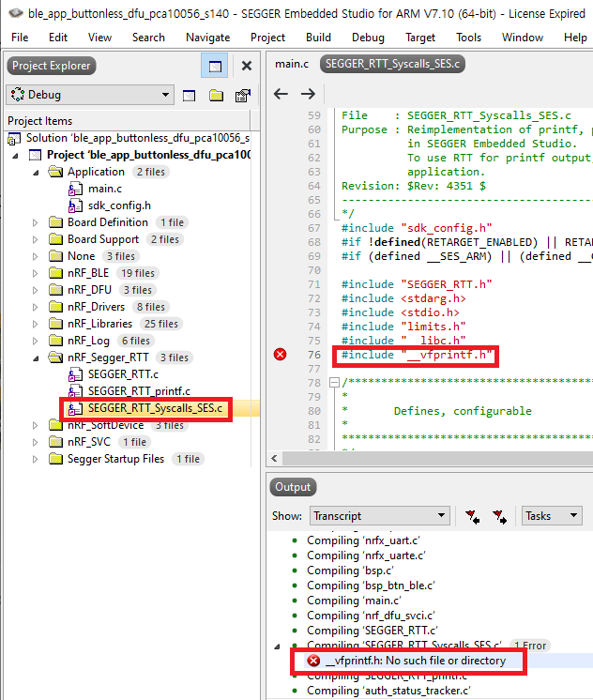593x700 pixels.
Task: Open the Project menu
Action: [267, 38]
